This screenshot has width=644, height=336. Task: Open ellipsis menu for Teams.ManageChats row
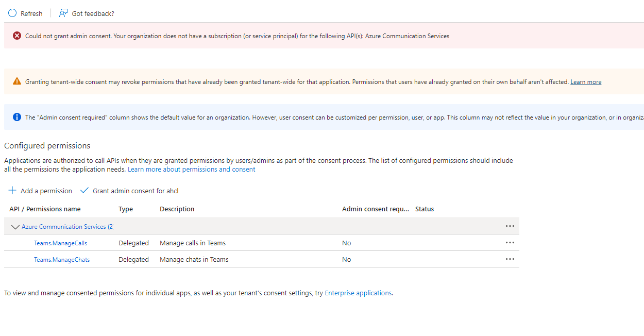(x=510, y=259)
